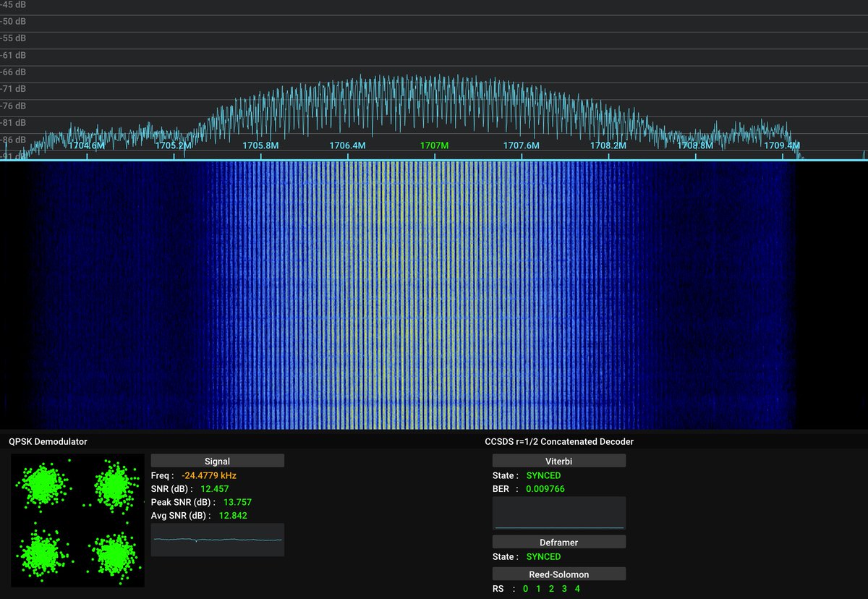The height and width of the screenshot is (599, 868).
Task: Click the 1705.8M frequency label
Action: coord(260,145)
